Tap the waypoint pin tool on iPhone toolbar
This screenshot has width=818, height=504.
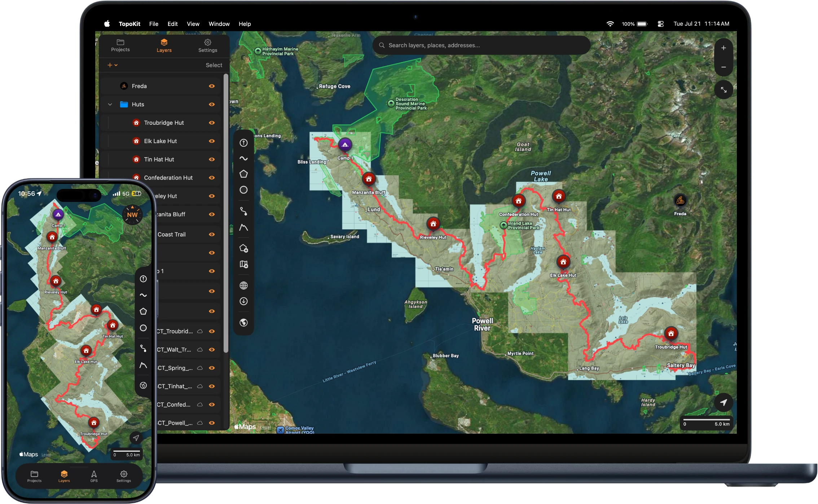coord(143,279)
